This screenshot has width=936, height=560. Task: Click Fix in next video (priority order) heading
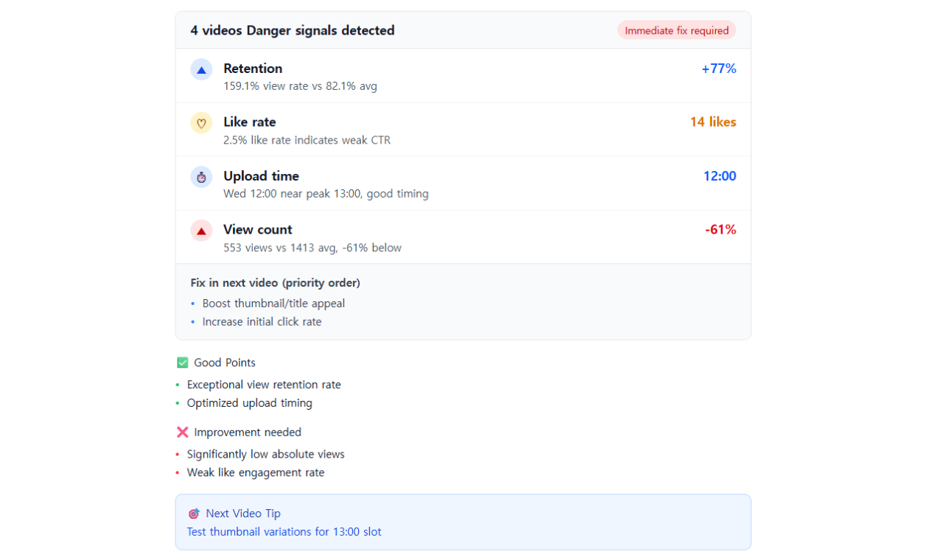275,283
